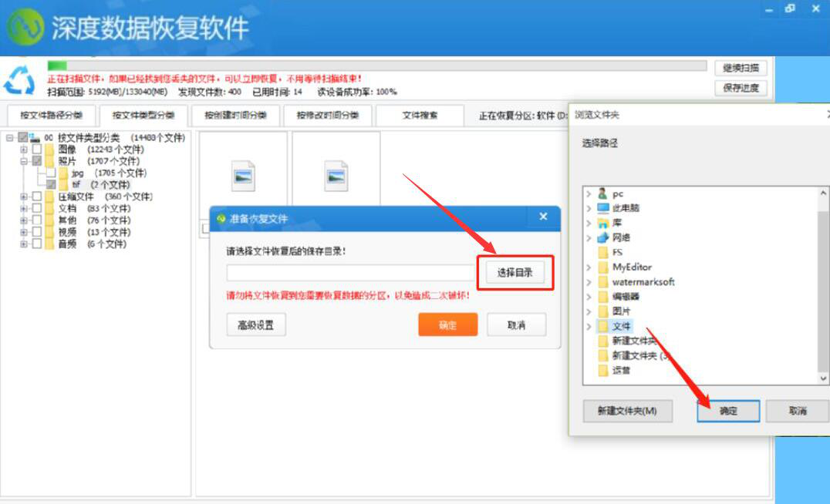
Task: Click 取消 in 准备恢复文件 dialog
Action: tap(517, 324)
